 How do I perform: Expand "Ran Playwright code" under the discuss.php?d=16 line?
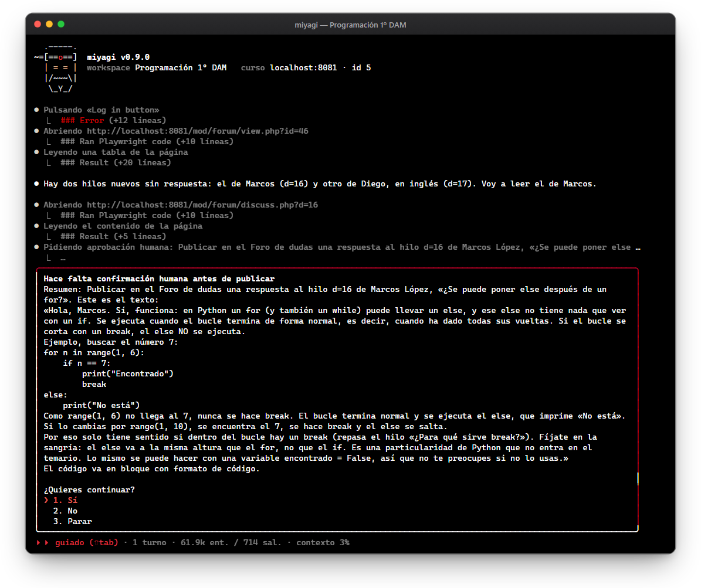tap(147, 215)
